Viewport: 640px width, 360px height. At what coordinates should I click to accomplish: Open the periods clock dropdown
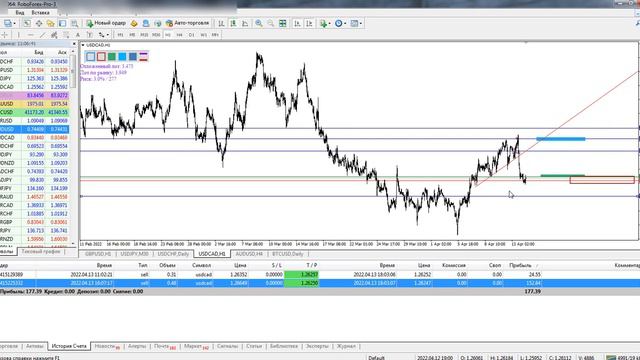coord(340,23)
